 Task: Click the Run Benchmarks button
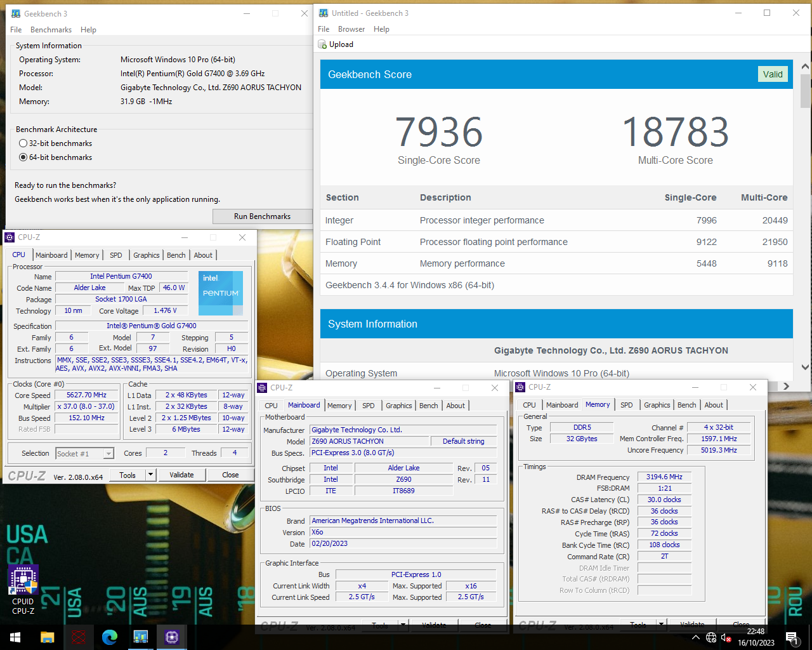[262, 216]
